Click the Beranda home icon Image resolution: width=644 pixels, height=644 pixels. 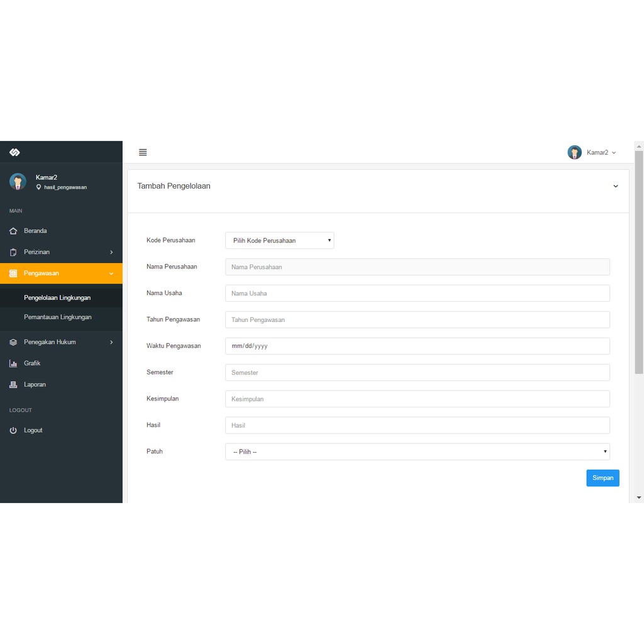13,231
